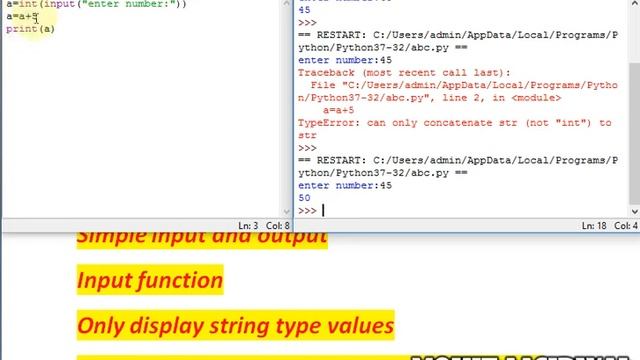
Task: Click 'Traceback (most recent call last):' line
Action: point(404,73)
